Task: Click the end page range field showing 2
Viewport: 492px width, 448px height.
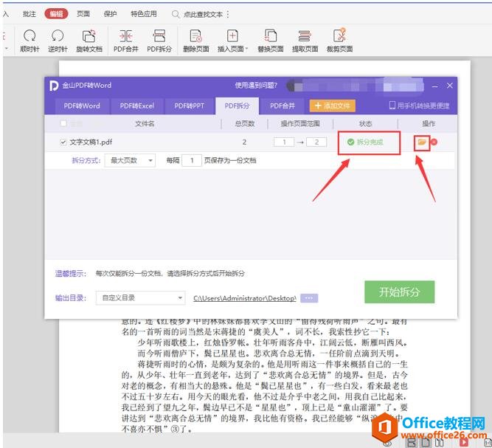Action: 316,142
